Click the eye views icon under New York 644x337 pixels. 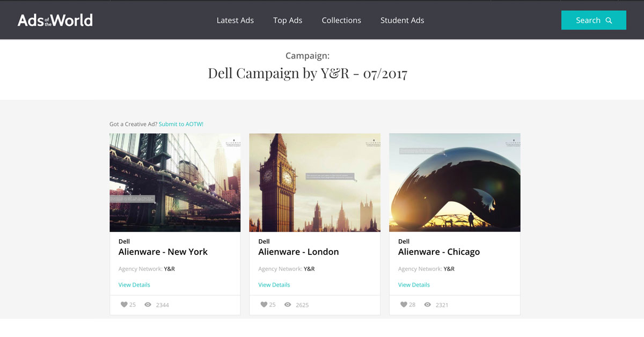tap(148, 305)
